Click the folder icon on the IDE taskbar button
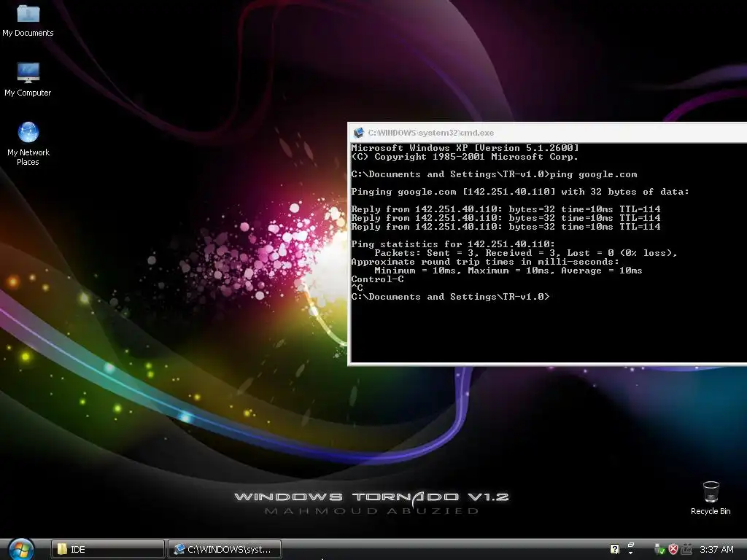This screenshot has width=747, height=560. click(x=62, y=550)
